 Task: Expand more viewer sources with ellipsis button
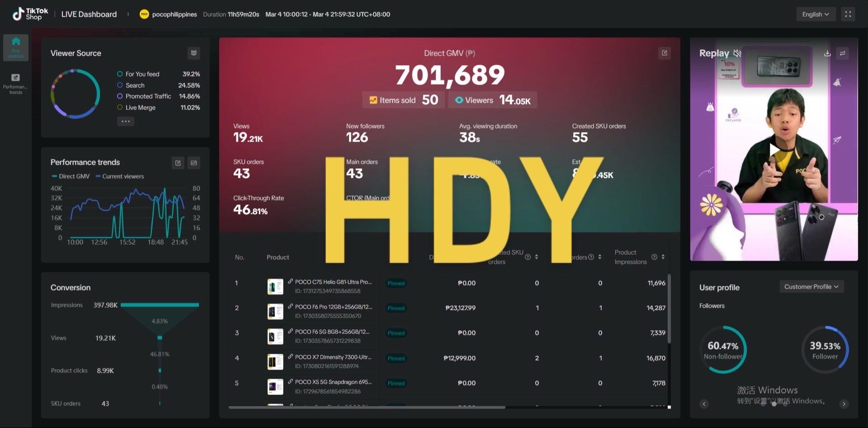point(126,121)
